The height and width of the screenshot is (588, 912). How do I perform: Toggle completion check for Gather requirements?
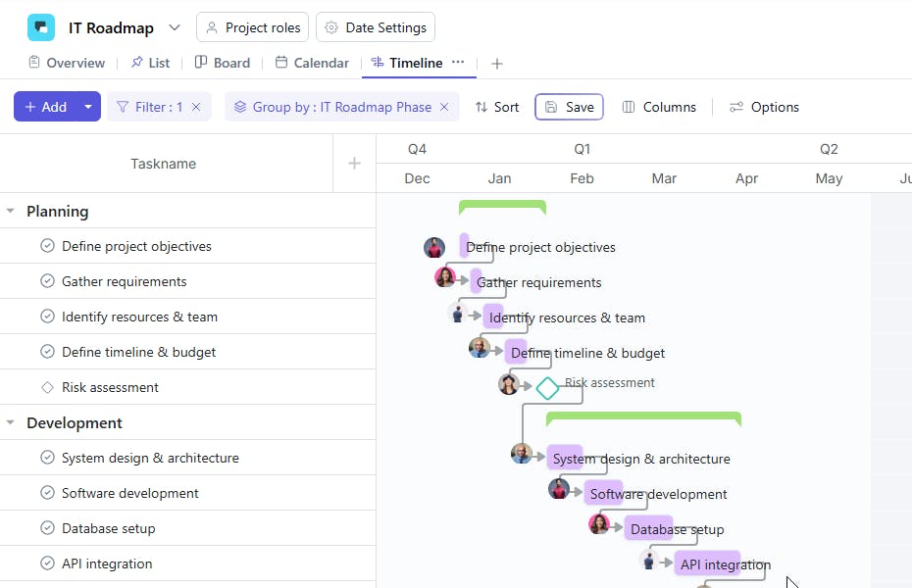(47, 281)
